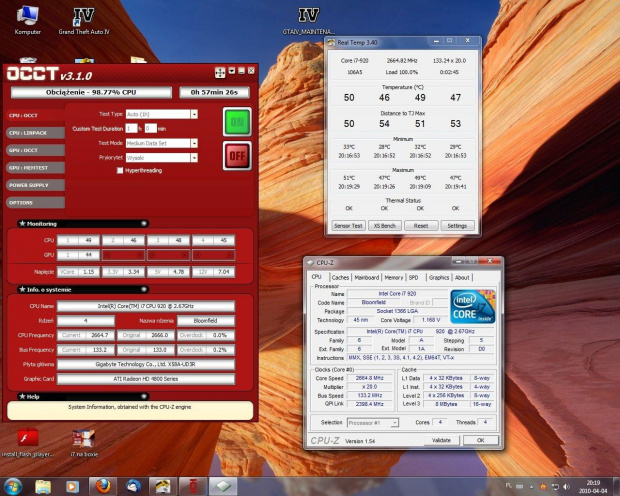620x496 pixels.
Task: Click 'Gigabyte Technology Co., Ltd.' motherboard field
Action: (x=146, y=364)
